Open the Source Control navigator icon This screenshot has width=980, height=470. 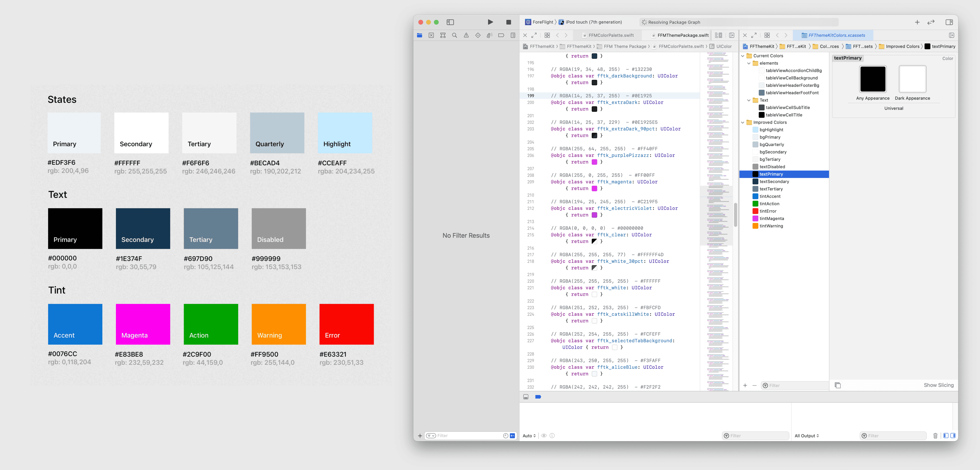[431, 35]
